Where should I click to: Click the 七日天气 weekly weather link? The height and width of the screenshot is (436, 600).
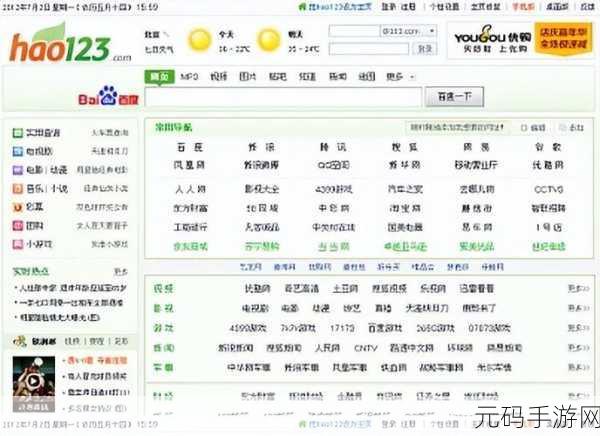(x=159, y=49)
